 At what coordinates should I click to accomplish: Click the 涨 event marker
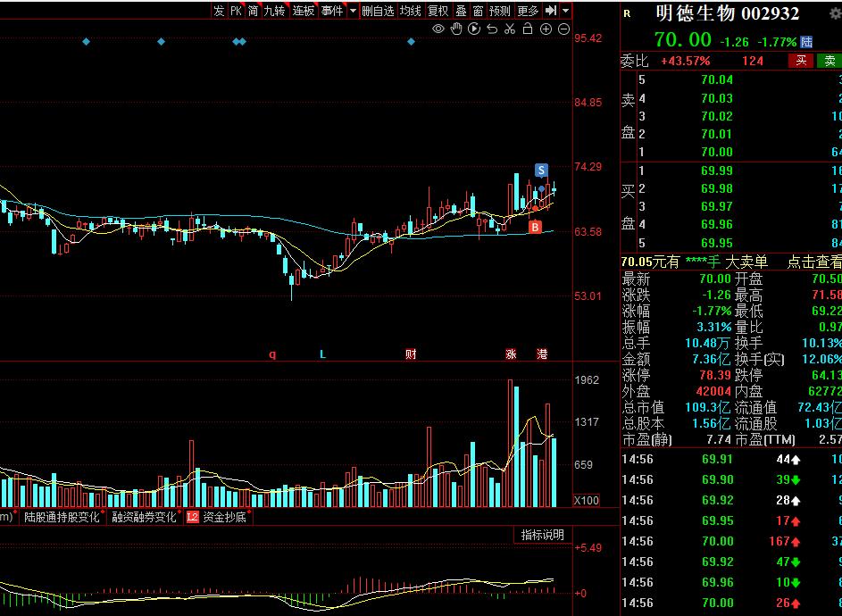pyautogui.click(x=511, y=354)
